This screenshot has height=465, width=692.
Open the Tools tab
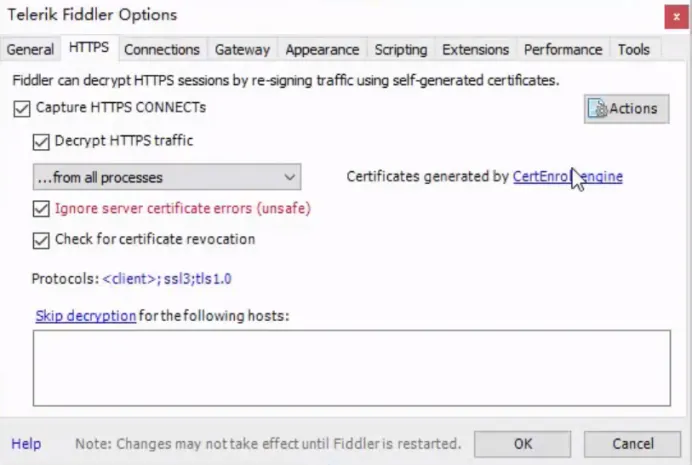tap(633, 49)
